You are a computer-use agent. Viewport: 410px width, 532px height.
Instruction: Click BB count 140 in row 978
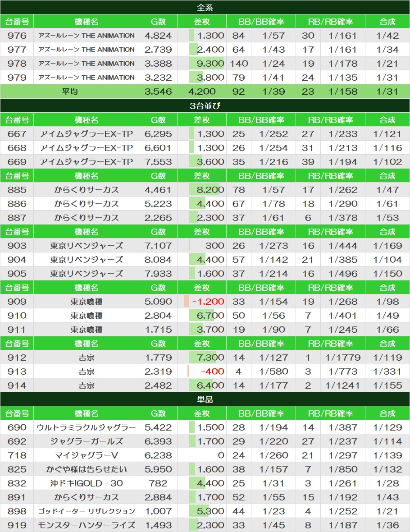tap(238, 64)
